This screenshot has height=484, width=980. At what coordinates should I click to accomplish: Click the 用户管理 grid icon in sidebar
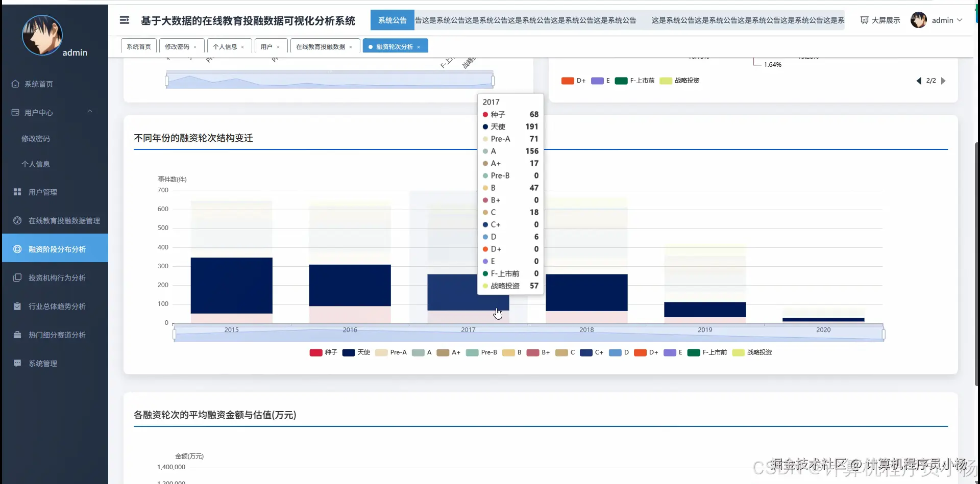(17, 192)
